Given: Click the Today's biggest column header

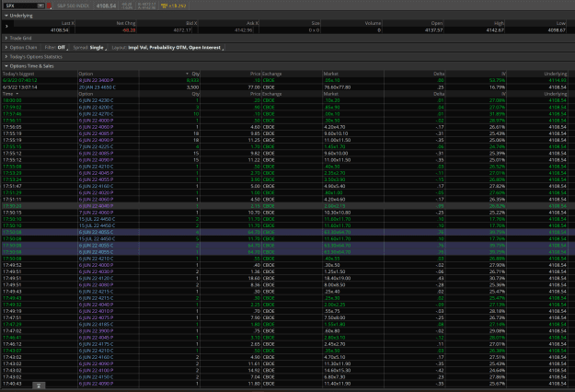Looking at the screenshot, I should coord(18,74).
